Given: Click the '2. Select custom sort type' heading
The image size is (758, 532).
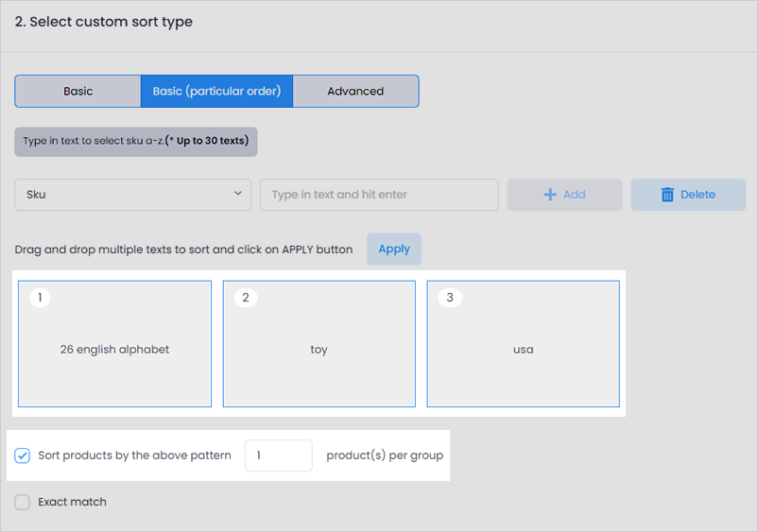Looking at the screenshot, I should click(103, 22).
